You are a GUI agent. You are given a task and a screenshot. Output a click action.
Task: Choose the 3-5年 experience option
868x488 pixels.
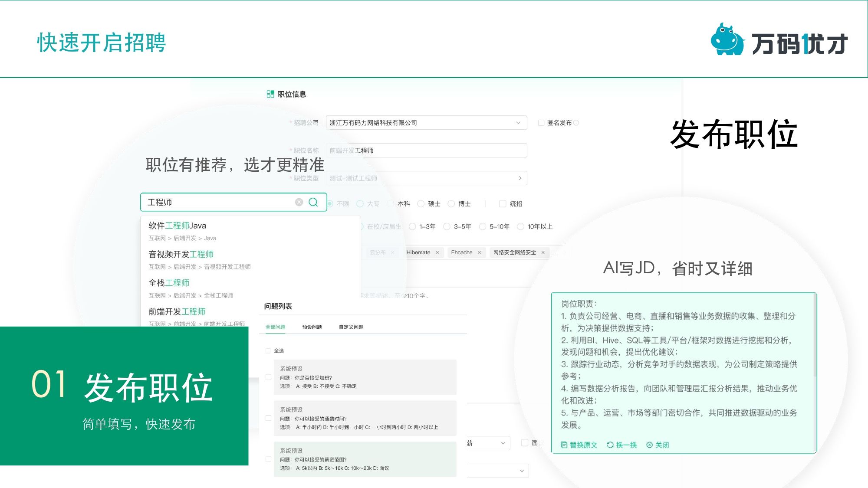[447, 226]
